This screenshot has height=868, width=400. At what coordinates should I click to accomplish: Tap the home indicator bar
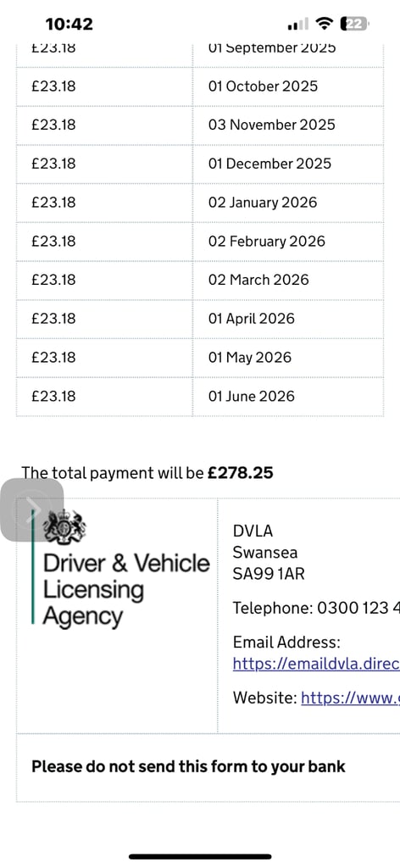point(200,856)
